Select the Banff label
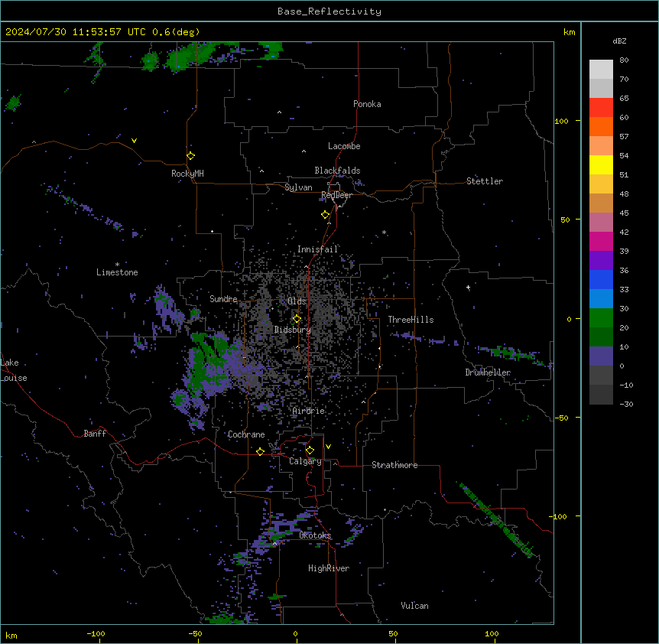The height and width of the screenshot is (644, 659). [95, 434]
